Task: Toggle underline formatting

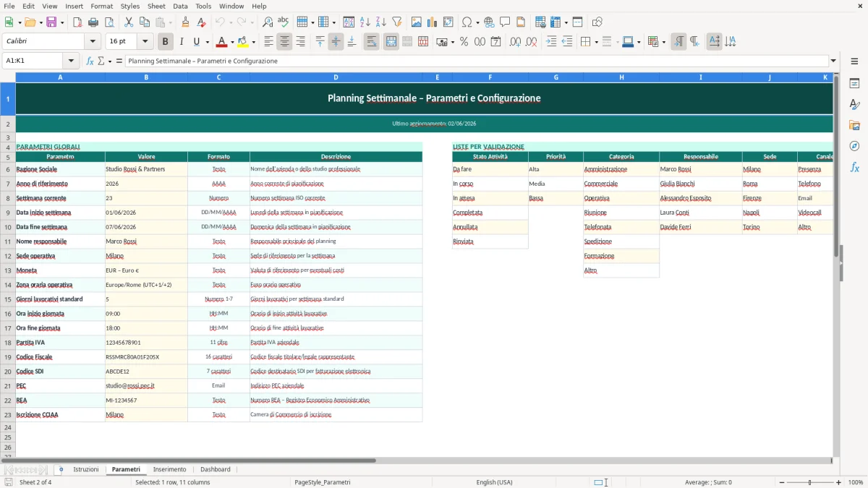Action: pyautogui.click(x=197, y=42)
